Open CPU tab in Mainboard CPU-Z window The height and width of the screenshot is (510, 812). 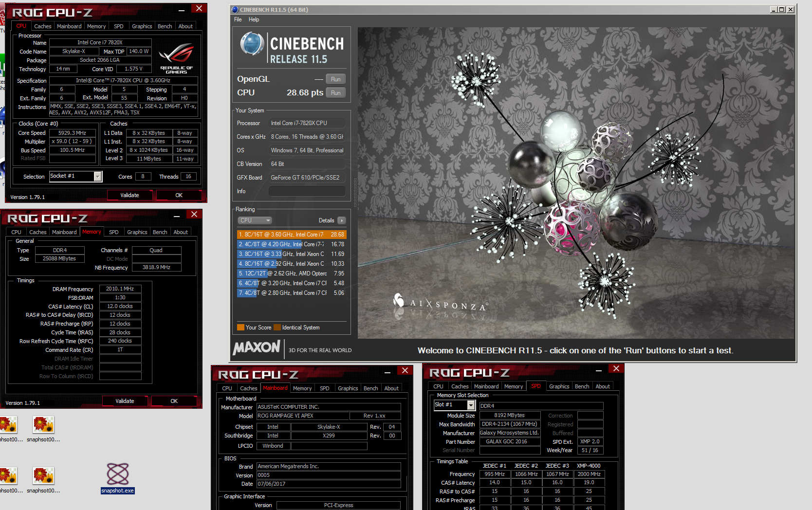227,388
